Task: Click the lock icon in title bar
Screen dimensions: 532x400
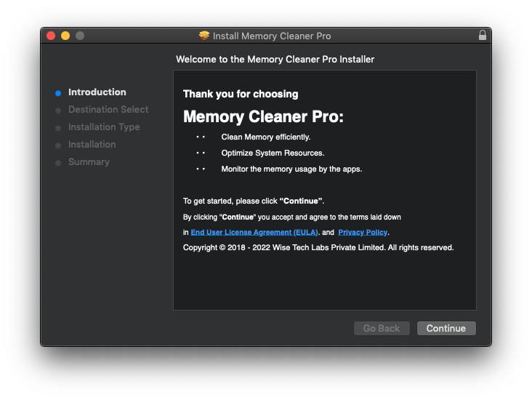Action: tap(482, 36)
